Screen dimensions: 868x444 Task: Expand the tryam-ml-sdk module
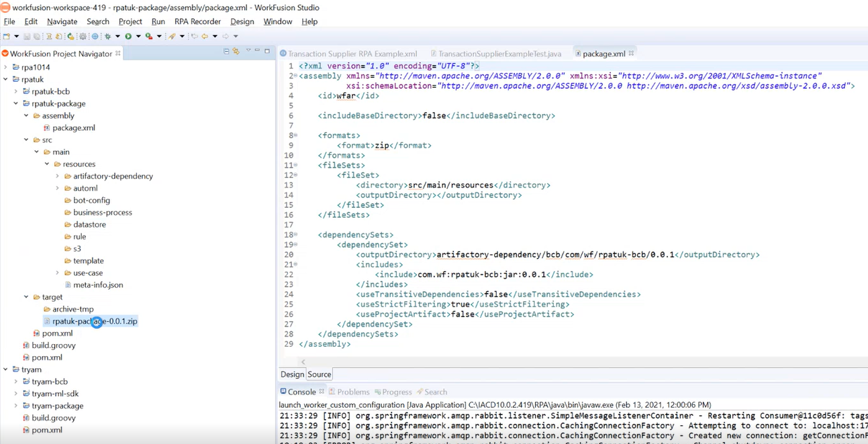[x=16, y=394]
